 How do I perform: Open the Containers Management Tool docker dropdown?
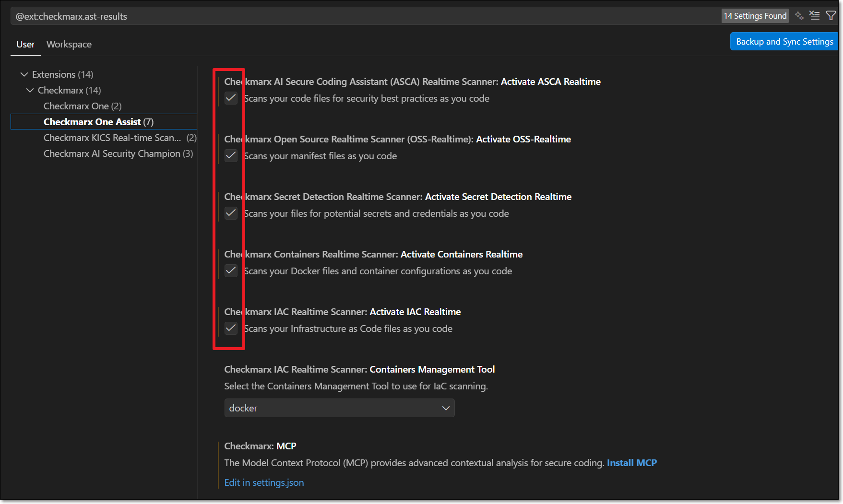339,408
